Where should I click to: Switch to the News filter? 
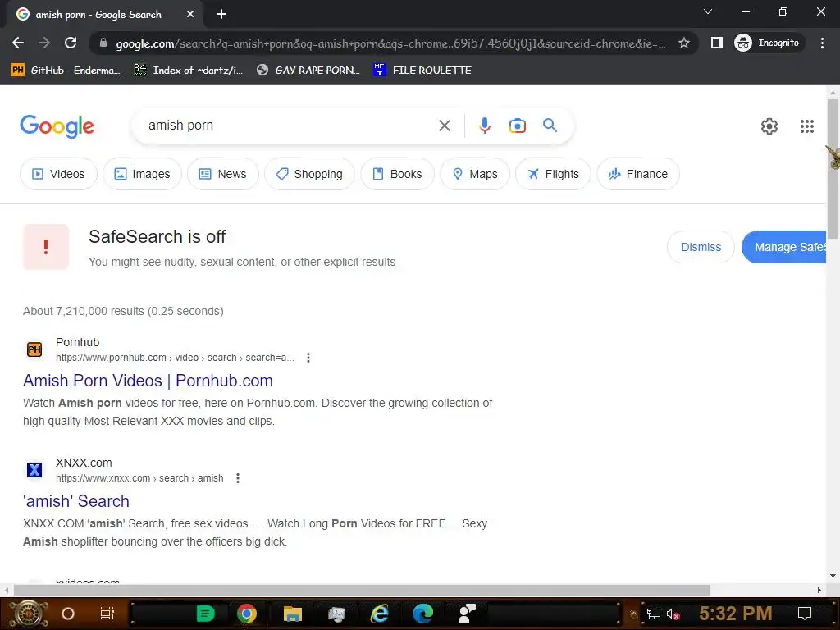click(223, 174)
